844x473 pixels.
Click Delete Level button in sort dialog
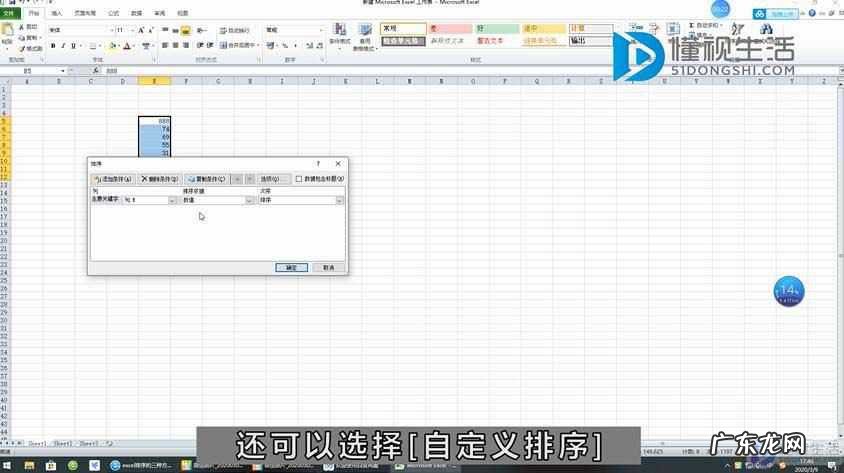[x=160, y=179]
